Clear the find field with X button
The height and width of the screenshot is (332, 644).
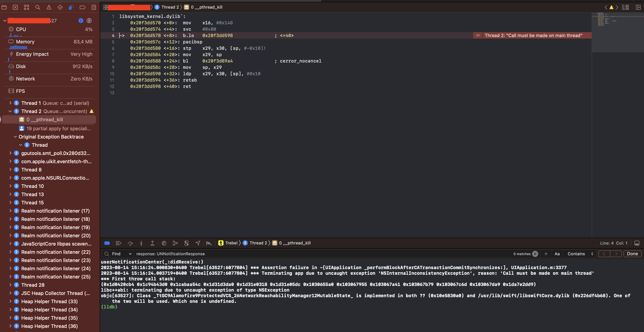[535, 254]
